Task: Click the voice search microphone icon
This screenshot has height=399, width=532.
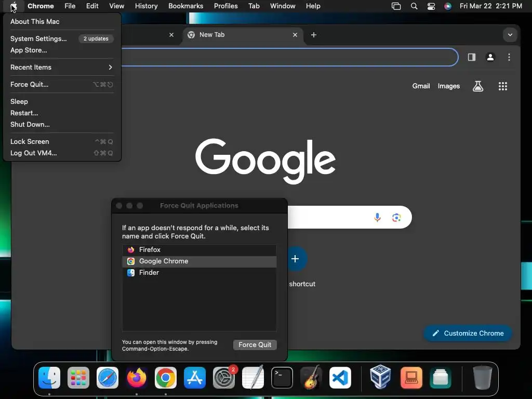Action: [x=377, y=217]
